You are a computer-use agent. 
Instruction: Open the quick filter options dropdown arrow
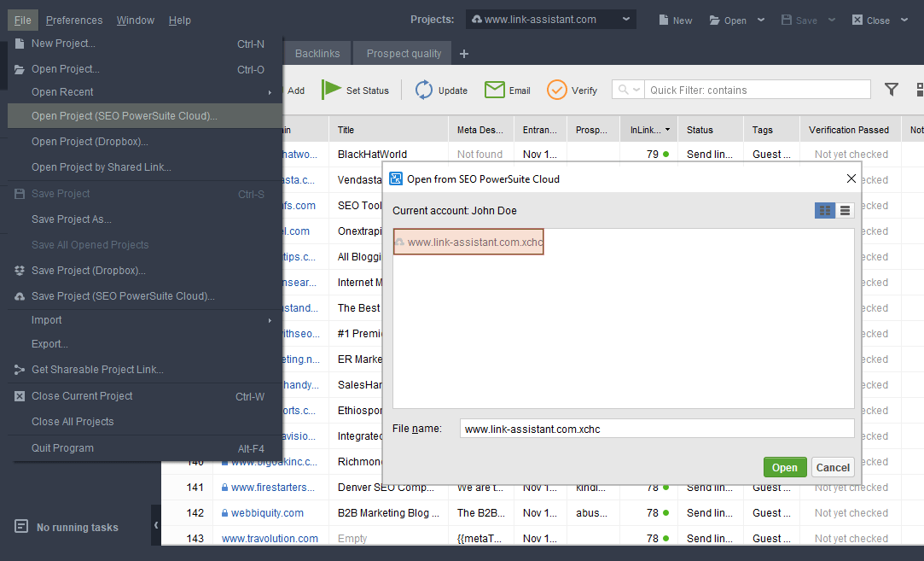coord(636,90)
